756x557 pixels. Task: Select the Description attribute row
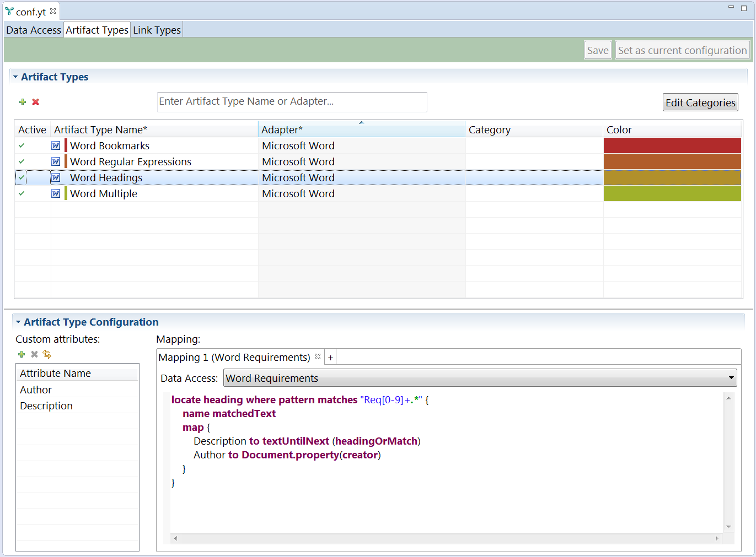pos(77,405)
